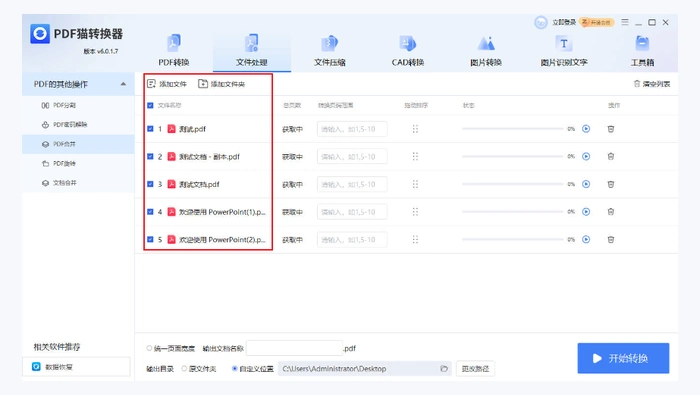Click page range field for PowerPoint(1) row
This screenshot has height=395, width=700.
(352, 212)
